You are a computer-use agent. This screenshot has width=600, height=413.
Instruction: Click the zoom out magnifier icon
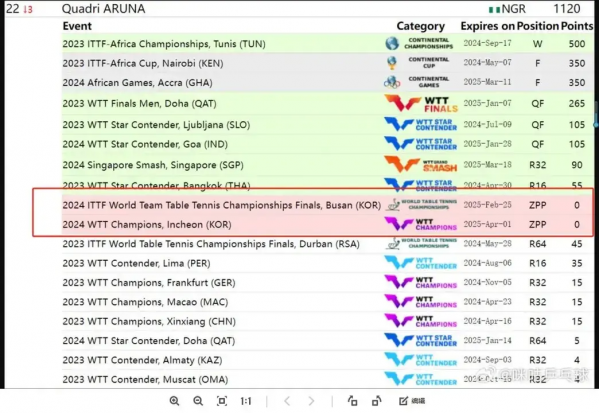[x=199, y=401]
